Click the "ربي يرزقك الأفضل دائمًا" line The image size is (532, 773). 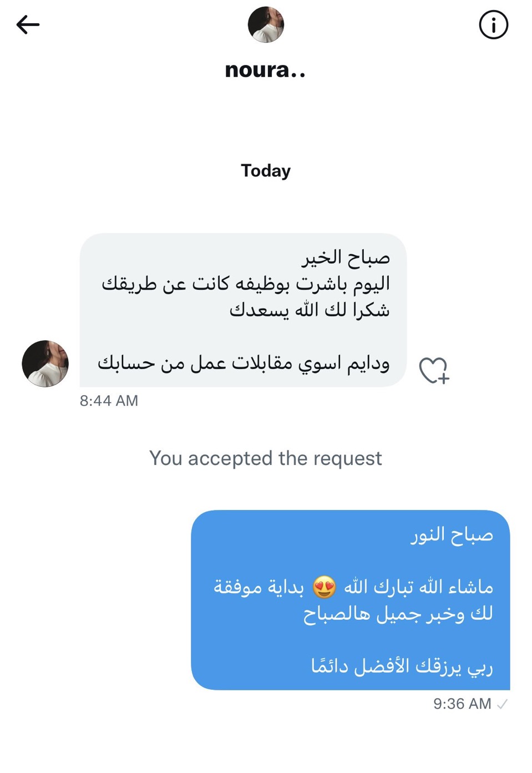402,665
